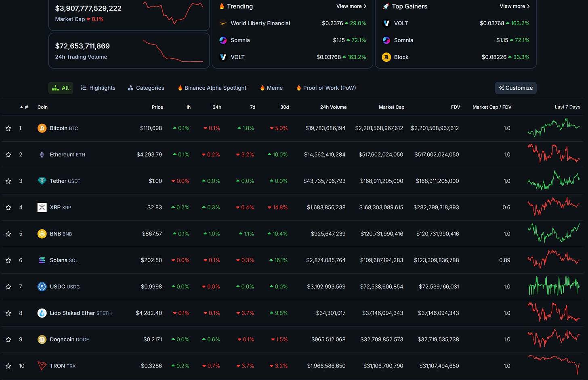This screenshot has width=588, height=380.
Task: Click the Solana logo icon
Action: click(x=42, y=260)
